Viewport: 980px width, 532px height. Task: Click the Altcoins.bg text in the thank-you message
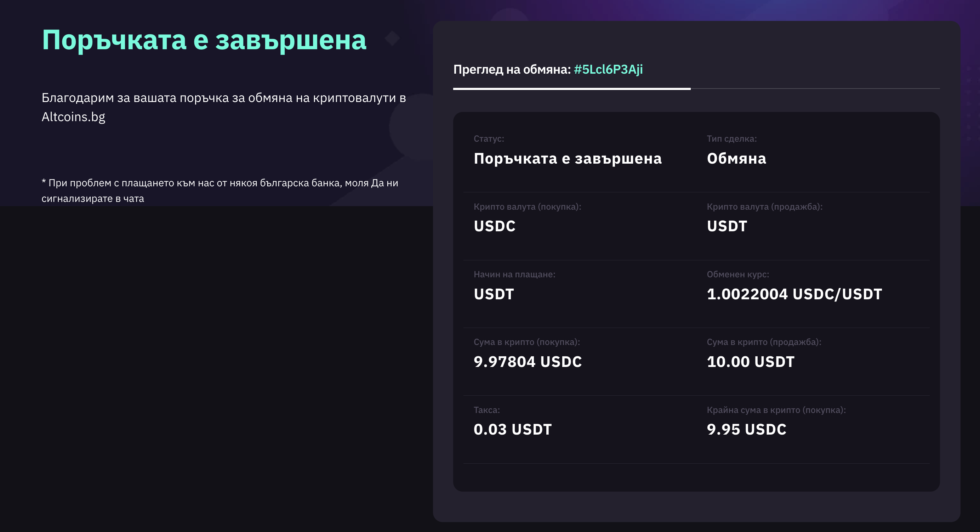[x=73, y=117]
